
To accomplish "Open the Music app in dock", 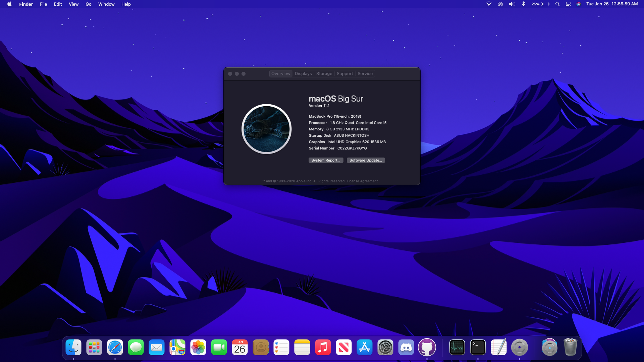I will (323, 348).
